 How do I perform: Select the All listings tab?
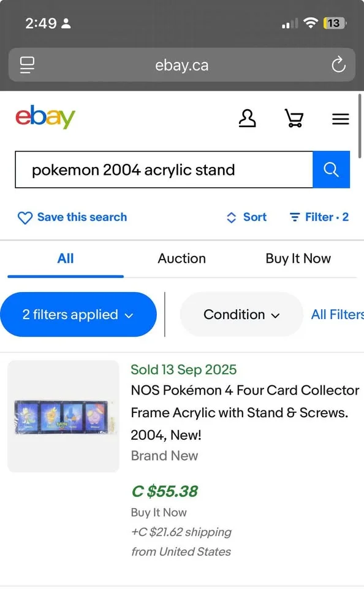(x=66, y=258)
